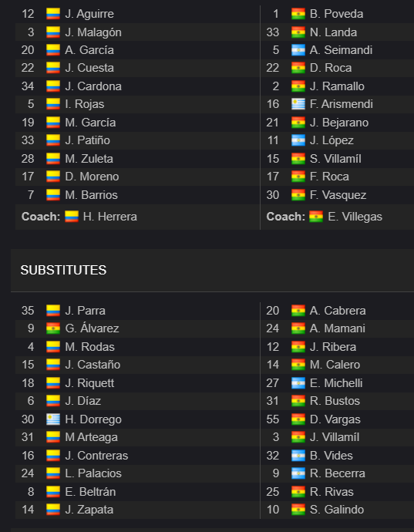Open substitute J. Castaño's page
This screenshot has width=414, height=532.
point(93,365)
